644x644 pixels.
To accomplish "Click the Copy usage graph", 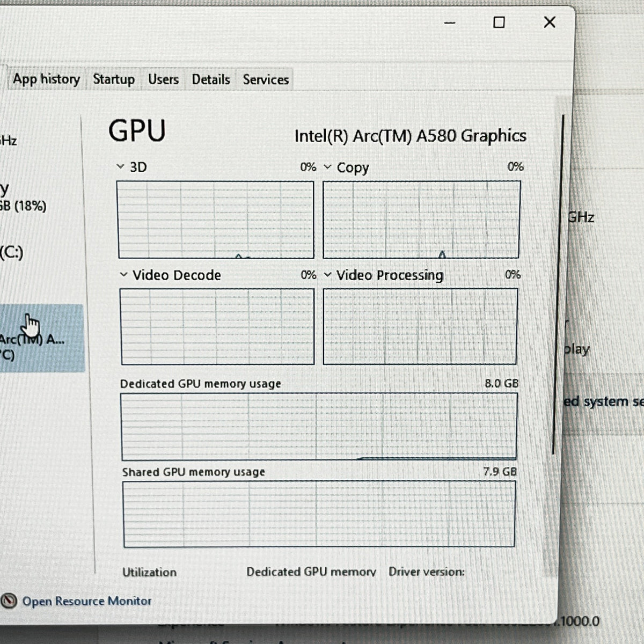I will click(421, 219).
